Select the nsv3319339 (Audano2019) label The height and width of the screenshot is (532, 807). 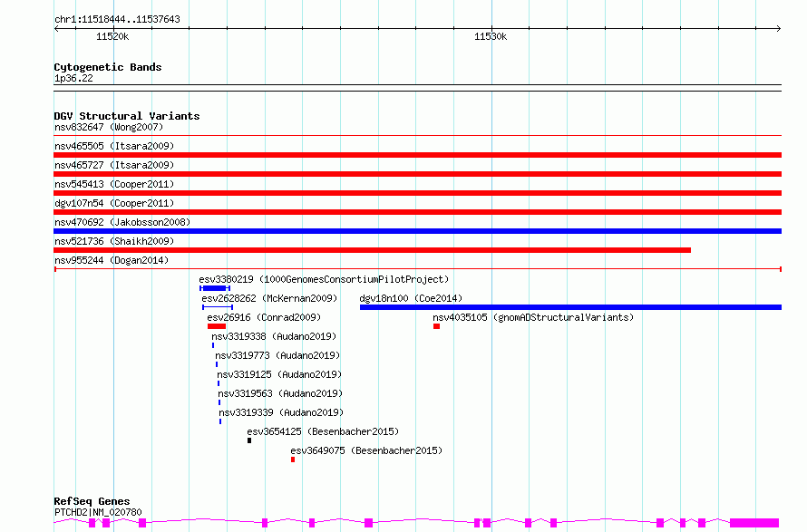point(281,412)
